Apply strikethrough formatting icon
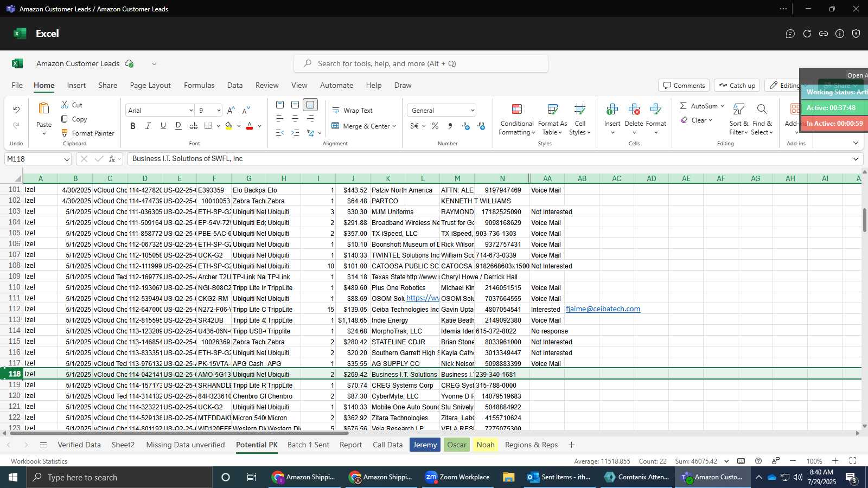The width and height of the screenshot is (868, 488). coord(193,126)
